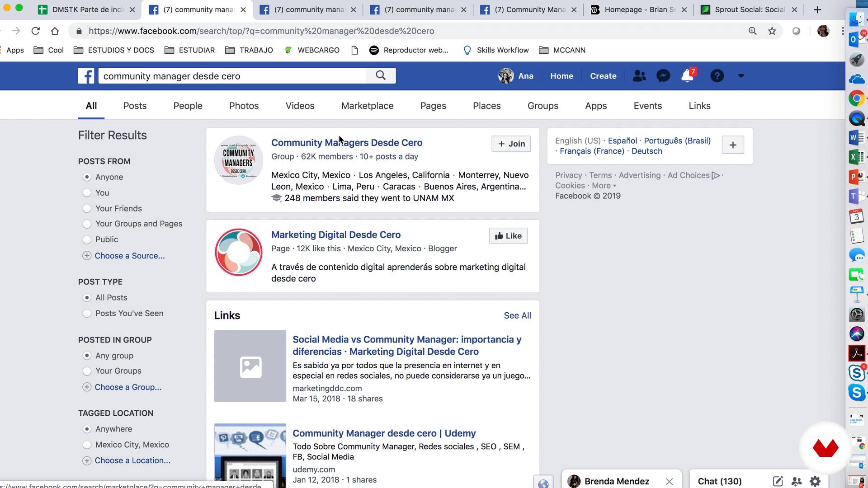Viewport: 868px width, 488px height.
Task: Open Microsoft Excel from the dock
Action: 856,157
